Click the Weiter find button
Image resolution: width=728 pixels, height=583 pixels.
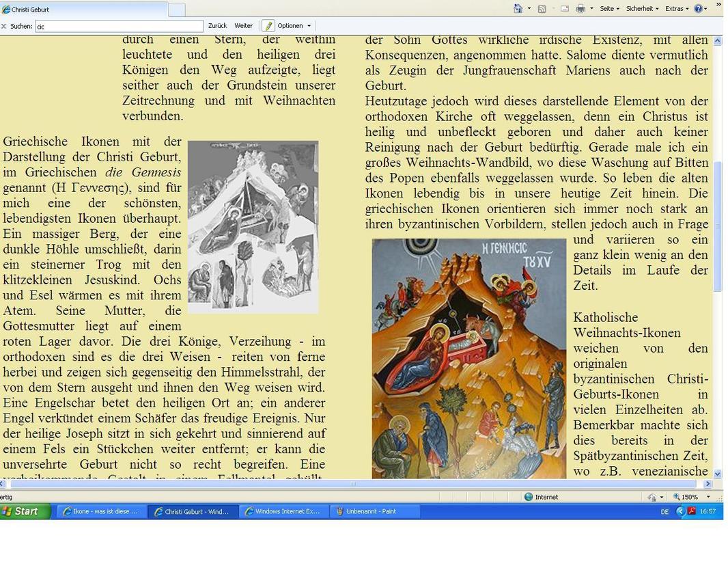[x=243, y=26]
